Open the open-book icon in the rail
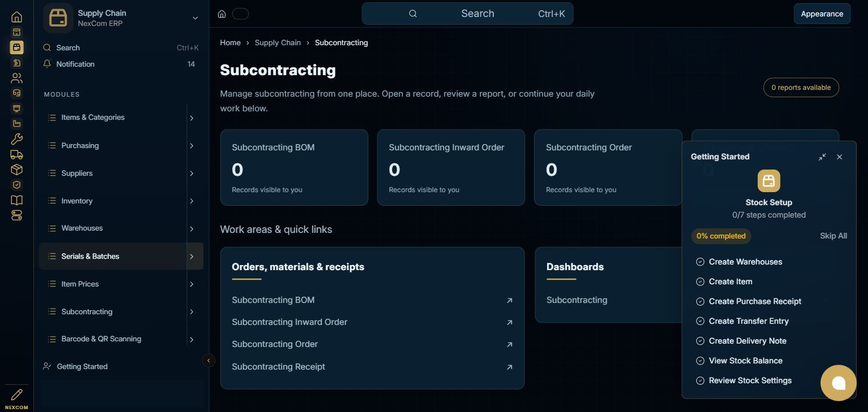Viewport: 868px width, 412px height. pyautogui.click(x=16, y=200)
